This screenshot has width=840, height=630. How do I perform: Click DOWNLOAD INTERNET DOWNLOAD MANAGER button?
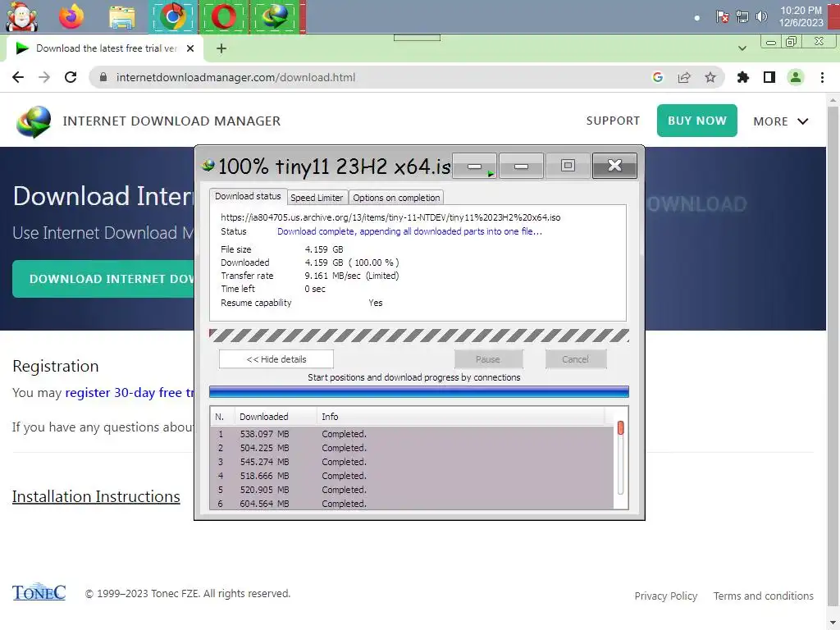pyautogui.click(x=103, y=279)
